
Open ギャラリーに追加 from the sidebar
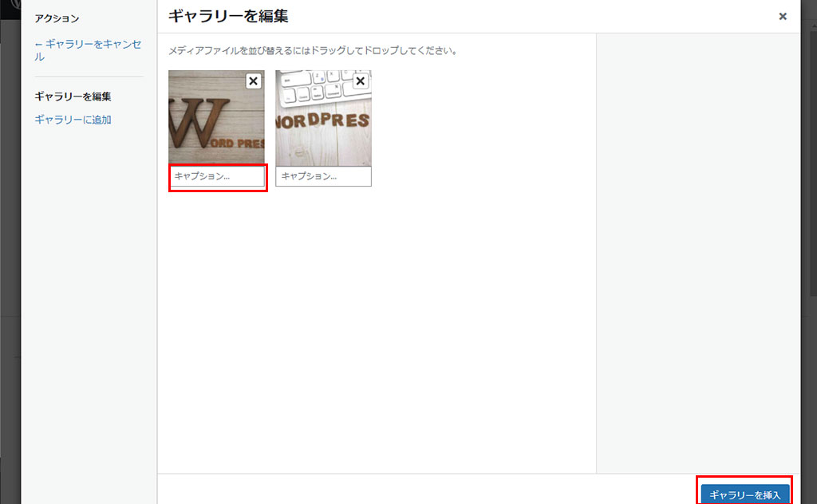click(73, 120)
